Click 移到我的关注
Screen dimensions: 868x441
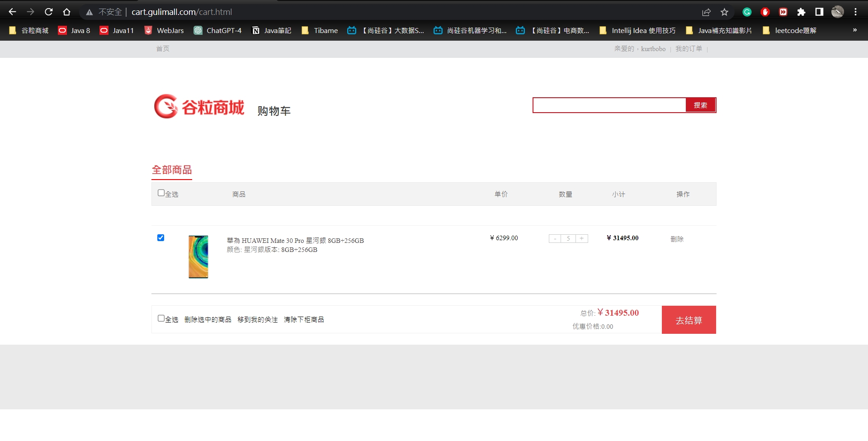(258, 320)
